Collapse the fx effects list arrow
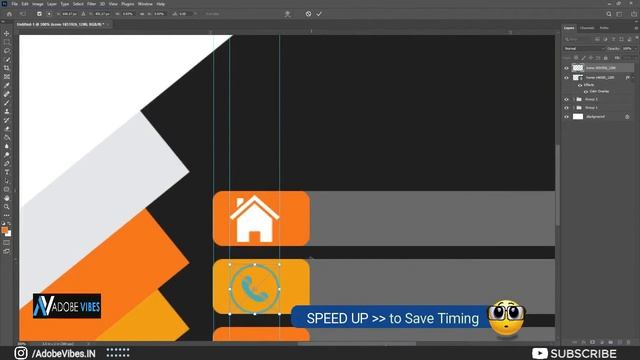Screen dimensions: 640x360 coord(633,77)
